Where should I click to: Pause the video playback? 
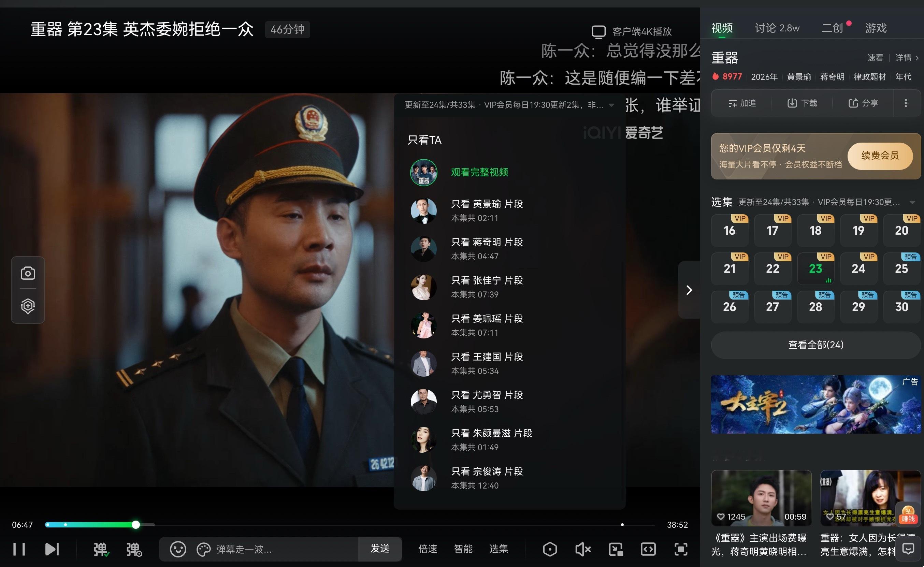tap(19, 549)
